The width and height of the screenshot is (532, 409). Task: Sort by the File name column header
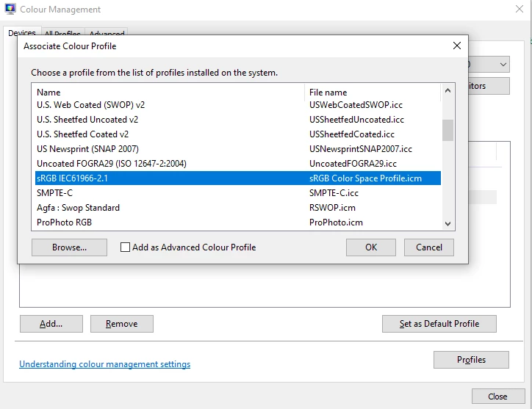pyautogui.click(x=328, y=93)
